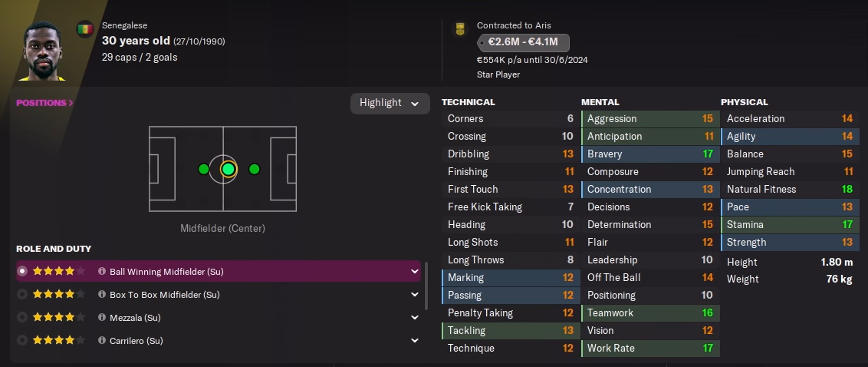Select the Mezzala role radio button

tap(22, 318)
